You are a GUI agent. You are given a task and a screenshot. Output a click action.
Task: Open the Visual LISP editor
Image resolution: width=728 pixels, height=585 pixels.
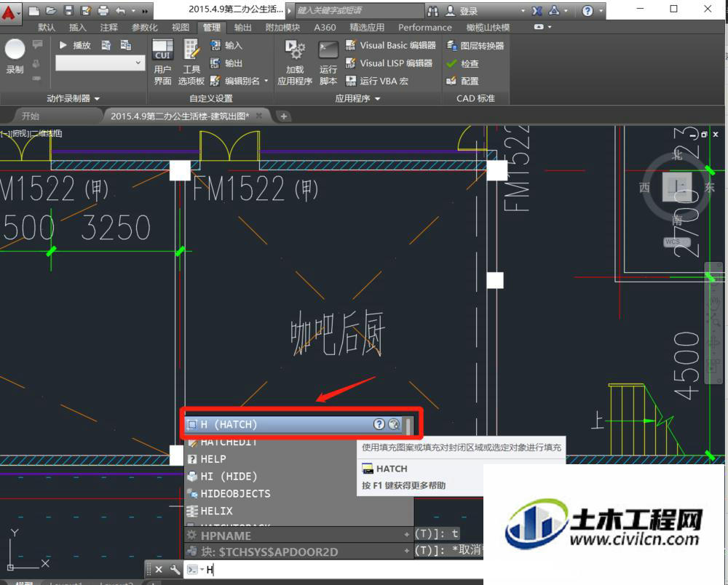[x=389, y=63]
